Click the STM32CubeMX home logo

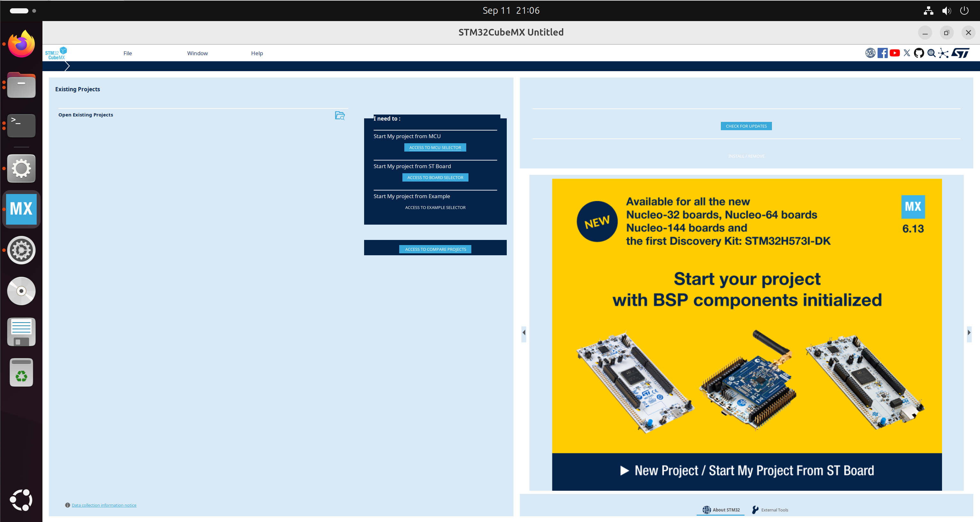click(56, 53)
